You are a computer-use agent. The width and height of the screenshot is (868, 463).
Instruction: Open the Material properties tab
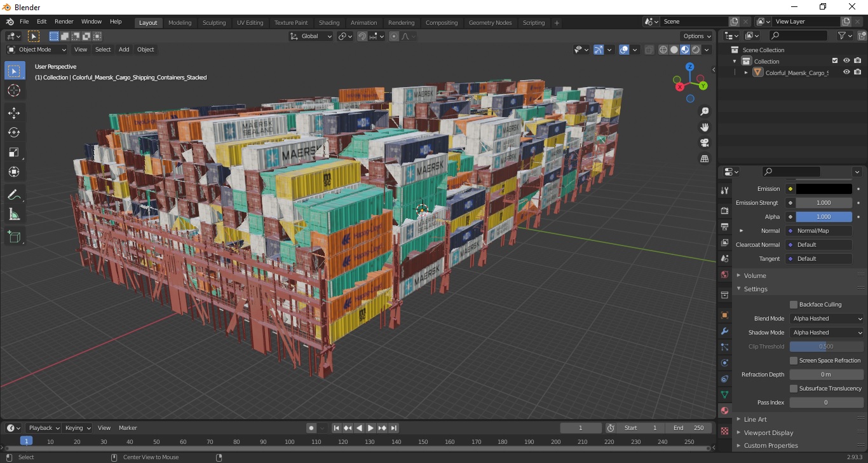pyautogui.click(x=724, y=410)
